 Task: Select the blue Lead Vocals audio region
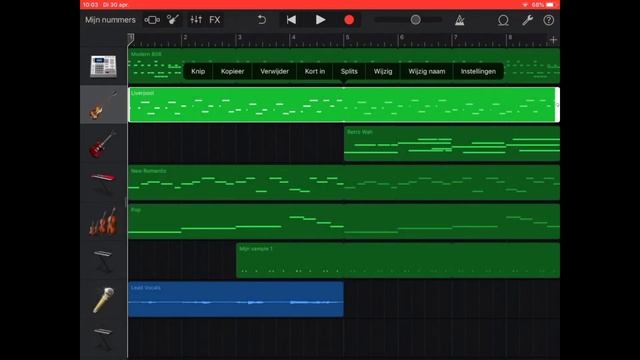pos(236,299)
